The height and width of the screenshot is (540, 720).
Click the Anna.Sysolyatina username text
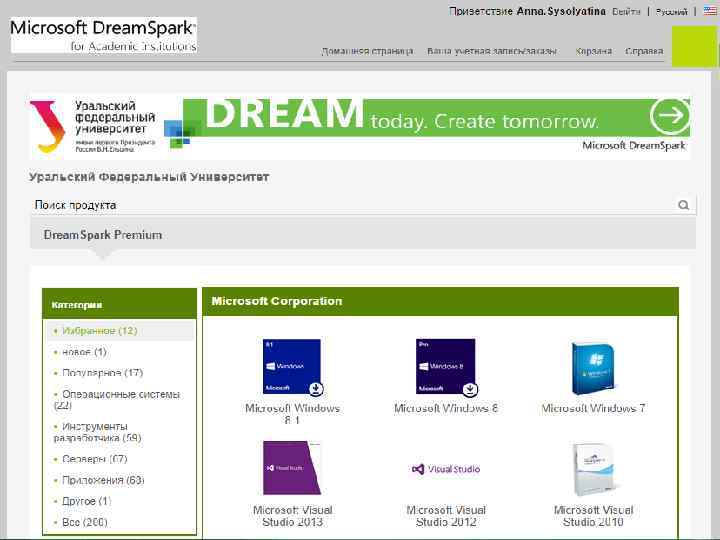click(x=561, y=11)
